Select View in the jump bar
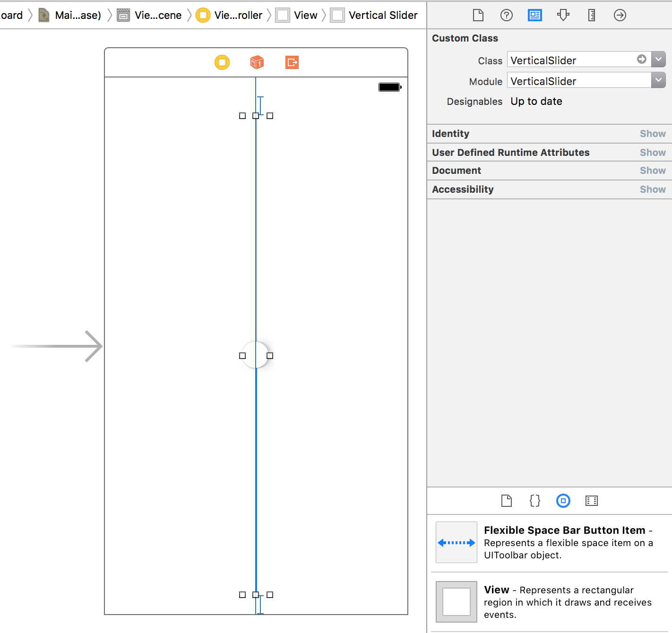The image size is (672, 633). (297, 15)
